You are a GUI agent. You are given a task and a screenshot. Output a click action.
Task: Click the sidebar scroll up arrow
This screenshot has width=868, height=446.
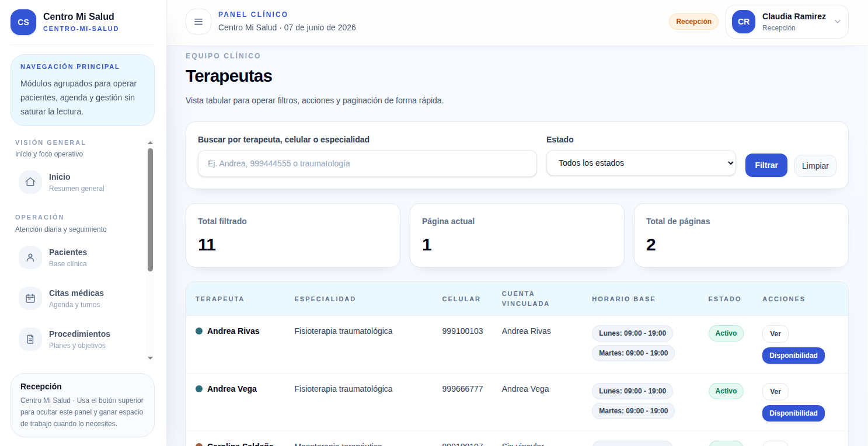(x=150, y=142)
